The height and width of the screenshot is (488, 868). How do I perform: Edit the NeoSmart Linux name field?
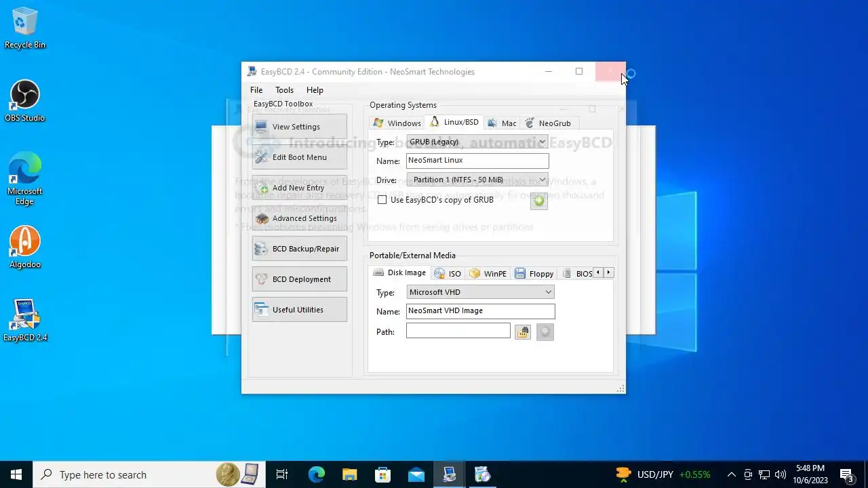click(477, 161)
